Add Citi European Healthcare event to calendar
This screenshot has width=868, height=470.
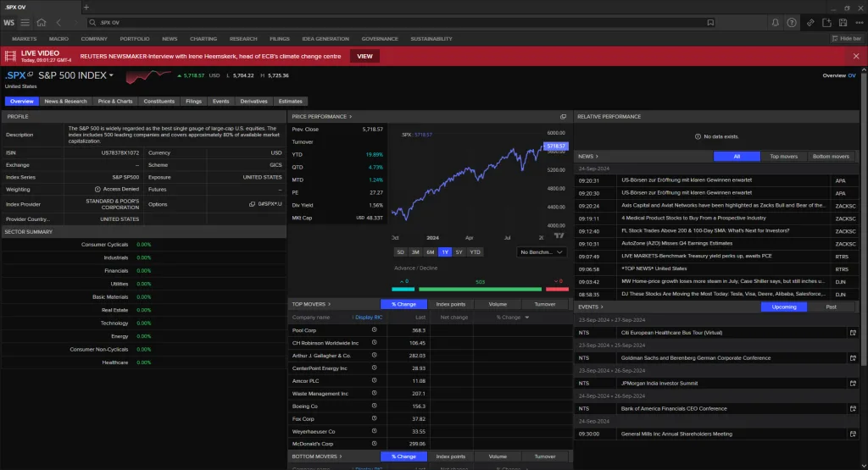(x=853, y=333)
